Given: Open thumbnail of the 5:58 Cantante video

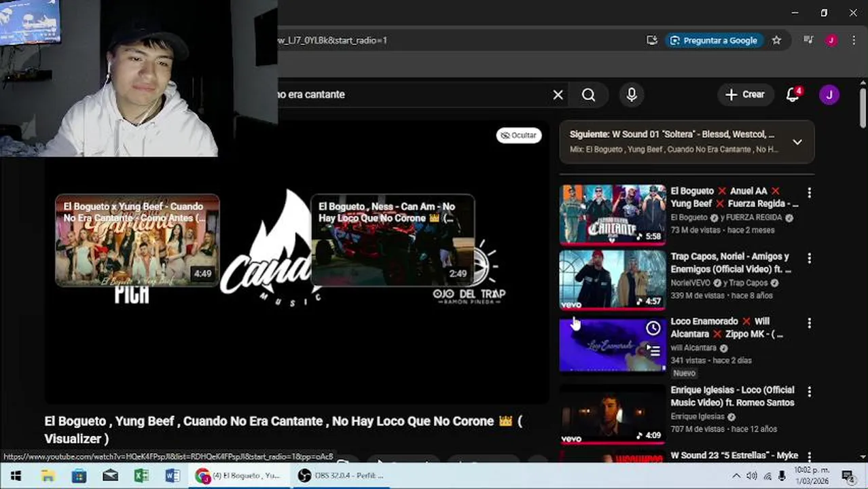Looking at the screenshot, I should coord(613,214).
